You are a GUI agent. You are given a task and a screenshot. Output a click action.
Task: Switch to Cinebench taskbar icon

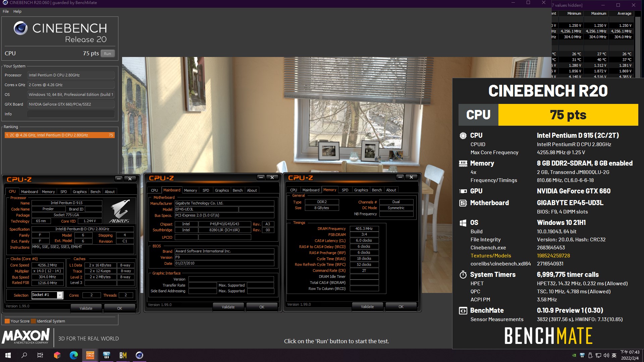point(140,355)
